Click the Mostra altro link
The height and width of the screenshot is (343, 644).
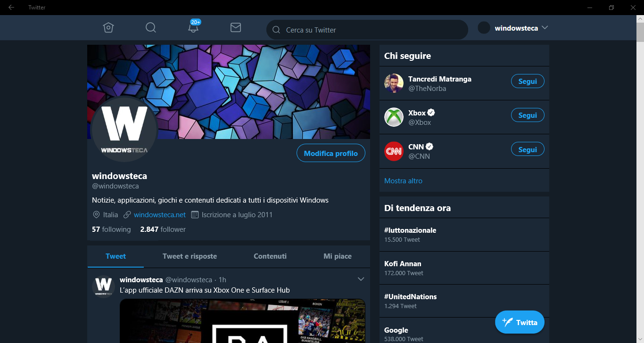point(403,181)
